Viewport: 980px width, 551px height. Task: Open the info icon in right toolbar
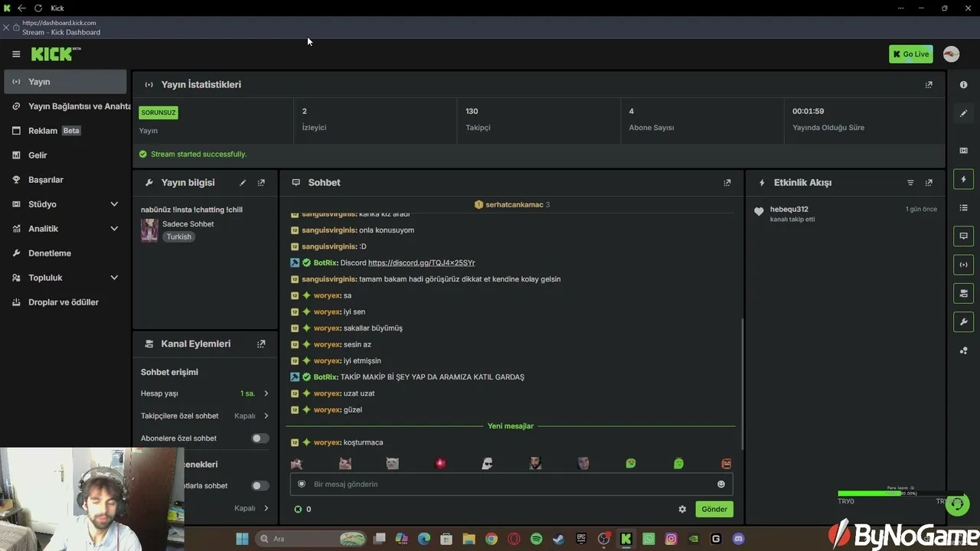coord(964,85)
